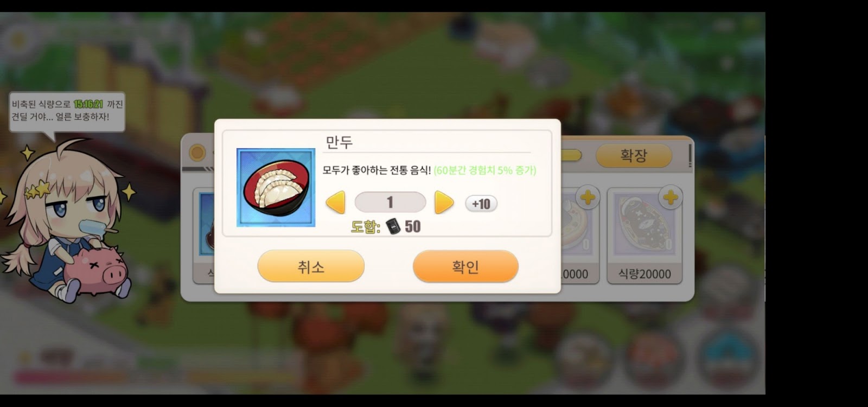Click the gold coin icon behind the dialog
The width and height of the screenshot is (868, 407).
click(x=197, y=152)
